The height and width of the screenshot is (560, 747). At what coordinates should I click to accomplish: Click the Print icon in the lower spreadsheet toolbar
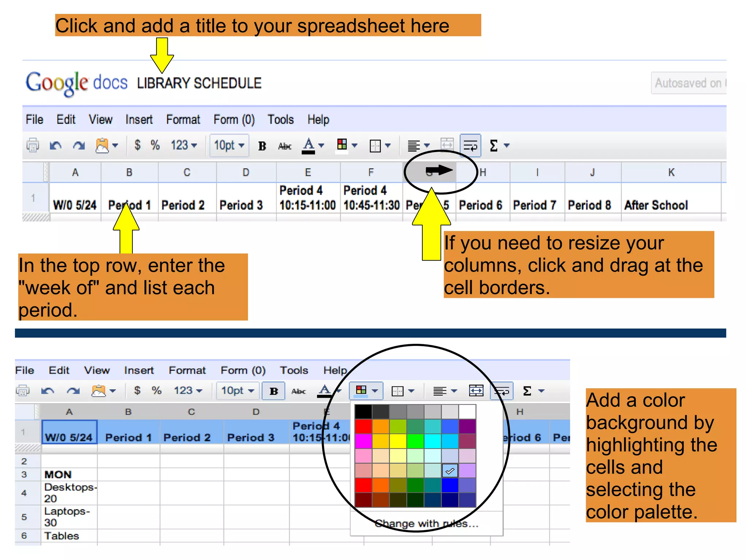tap(23, 391)
